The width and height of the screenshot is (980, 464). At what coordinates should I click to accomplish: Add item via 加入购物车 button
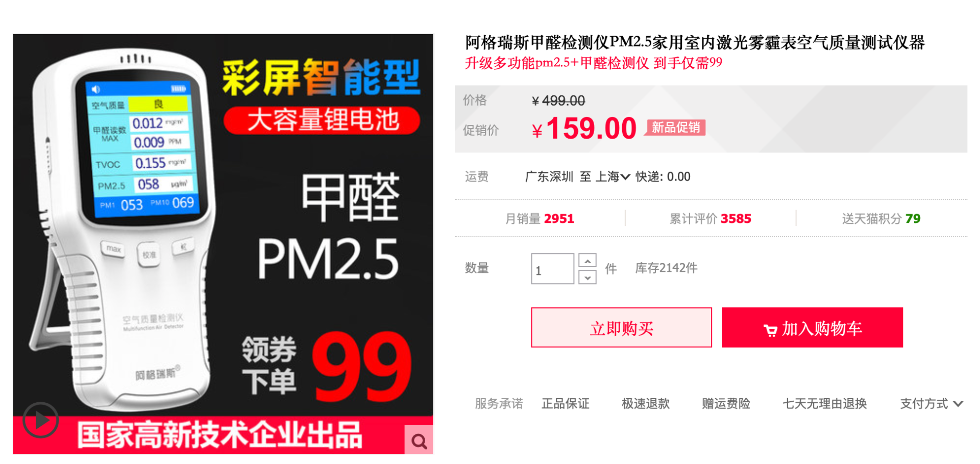812,328
